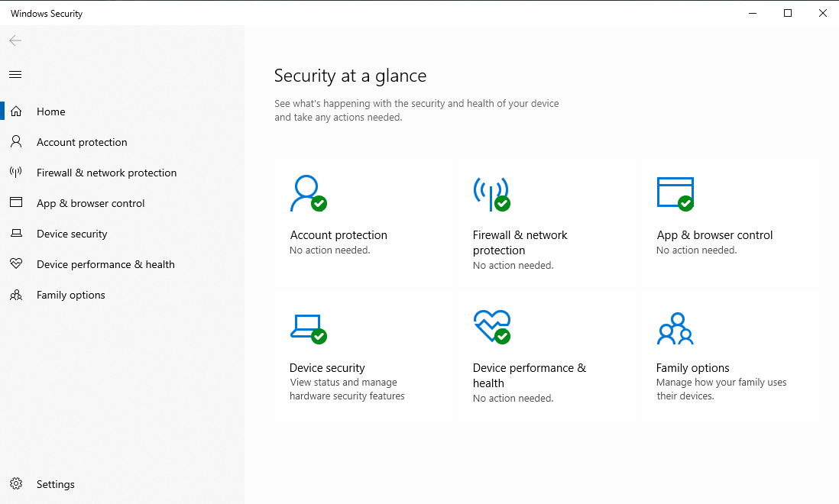
Task: Click 'No action needed.' under Device performance
Action: (x=513, y=398)
